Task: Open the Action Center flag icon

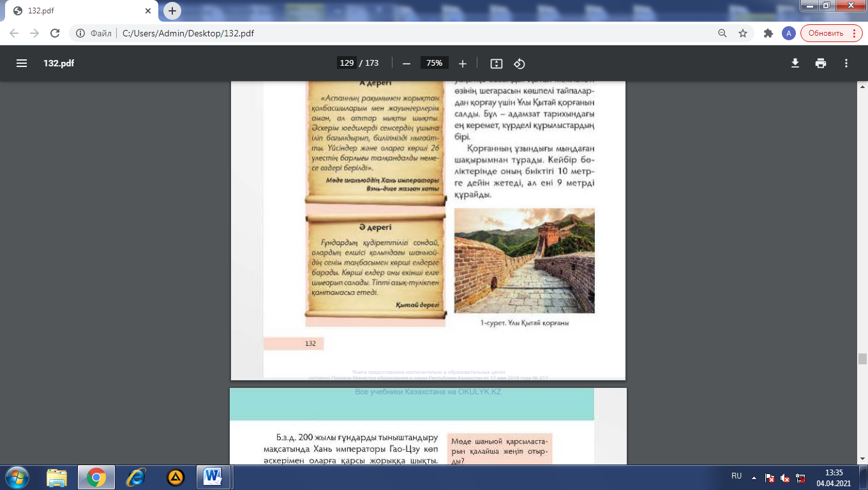Action: (x=770, y=477)
